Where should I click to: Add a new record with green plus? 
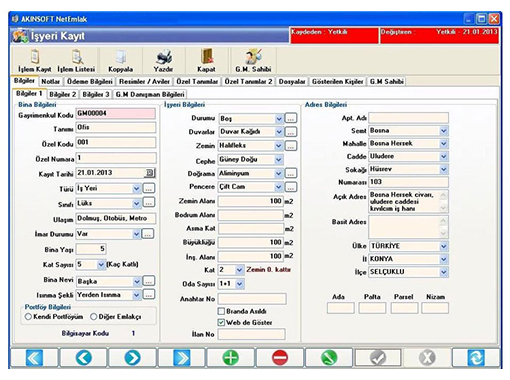pos(231,358)
